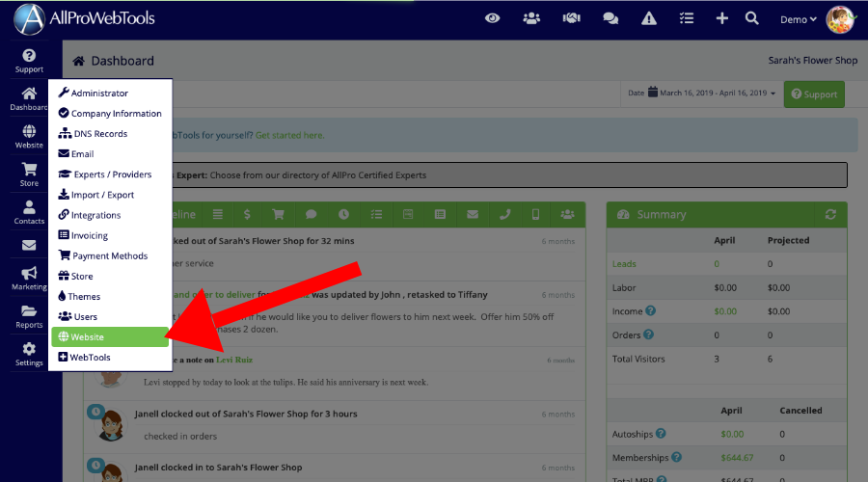Refresh the Summary panel

pos(830,214)
